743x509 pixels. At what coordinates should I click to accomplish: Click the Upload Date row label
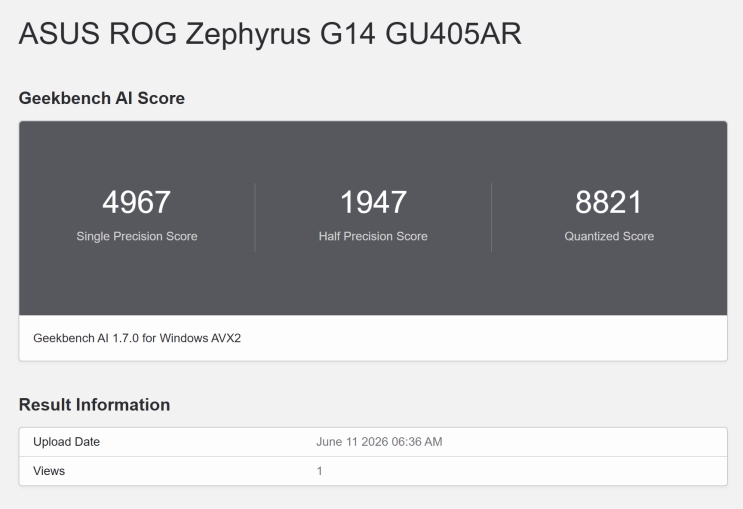[66, 442]
